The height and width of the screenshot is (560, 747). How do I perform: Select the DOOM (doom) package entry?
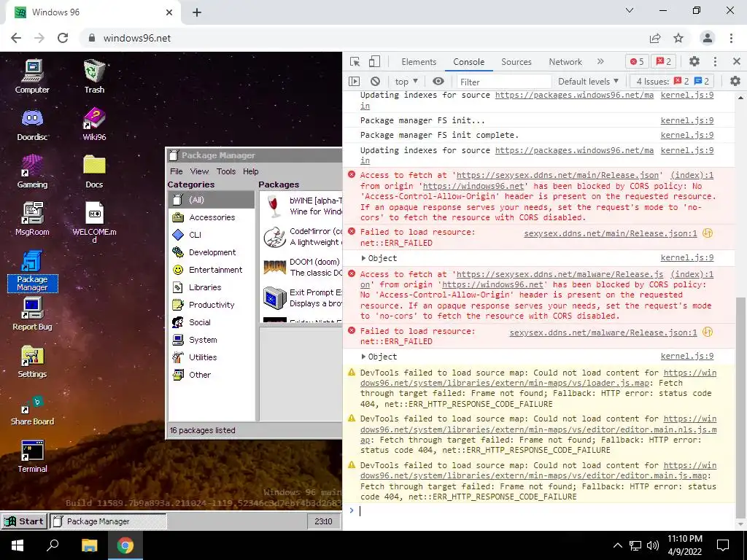point(302,267)
